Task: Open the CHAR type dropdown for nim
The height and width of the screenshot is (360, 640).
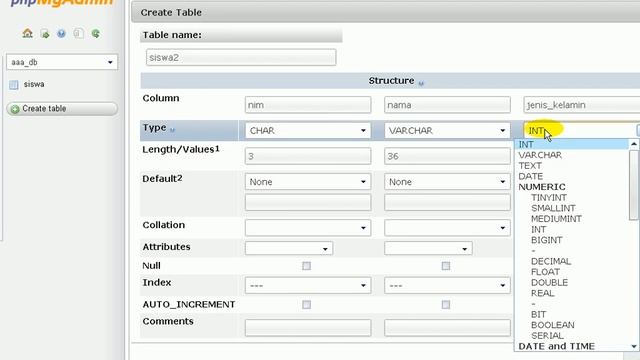Action: coord(308,131)
